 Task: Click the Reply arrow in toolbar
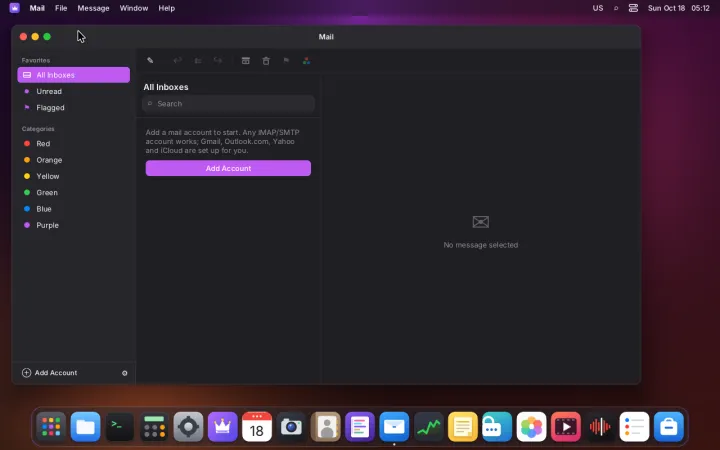click(177, 61)
